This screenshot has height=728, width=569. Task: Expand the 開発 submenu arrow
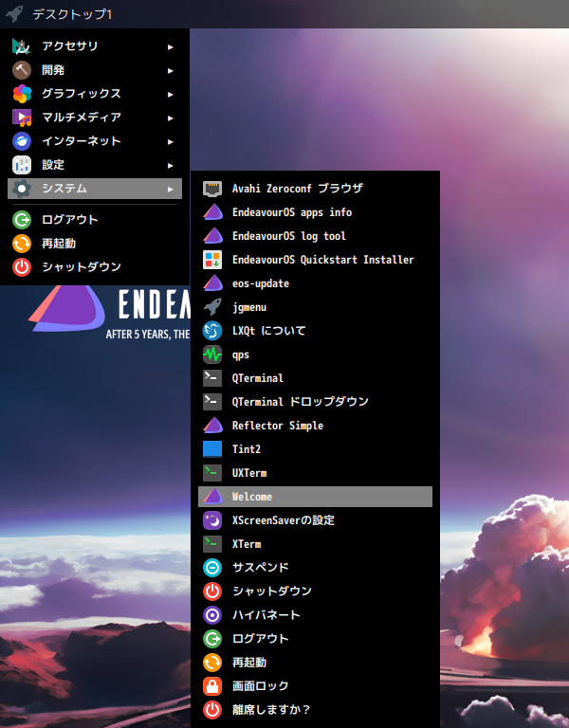(x=171, y=70)
